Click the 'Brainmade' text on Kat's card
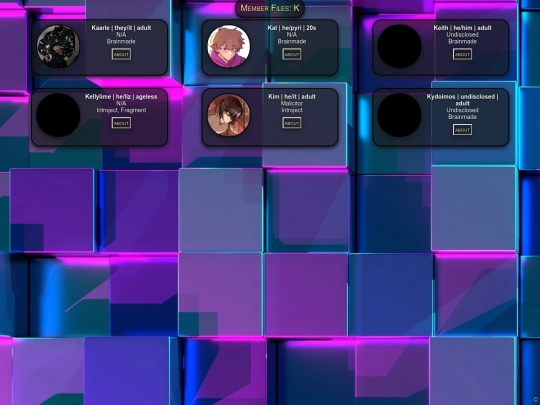The width and height of the screenshot is (540, 405). coord(292,41)
